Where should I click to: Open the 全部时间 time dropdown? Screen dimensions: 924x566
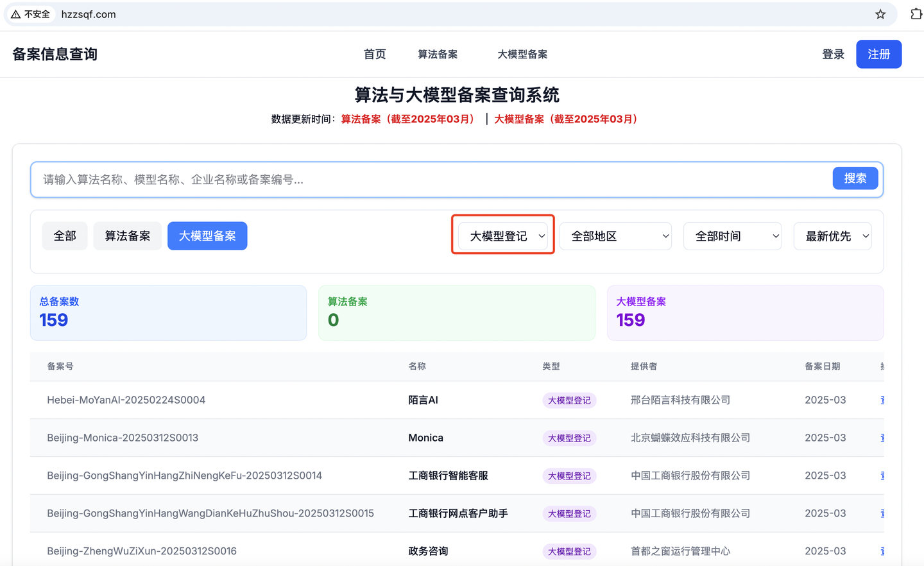coord(732,236)
